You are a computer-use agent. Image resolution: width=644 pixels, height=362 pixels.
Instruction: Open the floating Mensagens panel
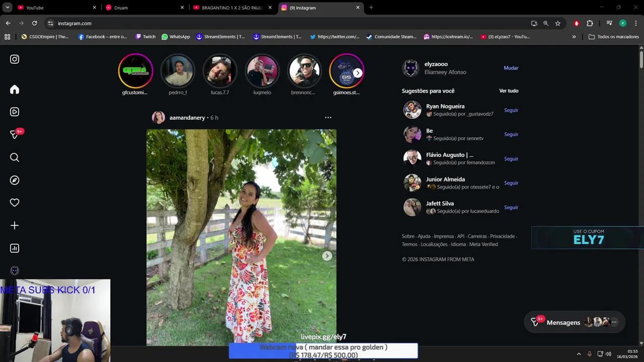(574, 322)
